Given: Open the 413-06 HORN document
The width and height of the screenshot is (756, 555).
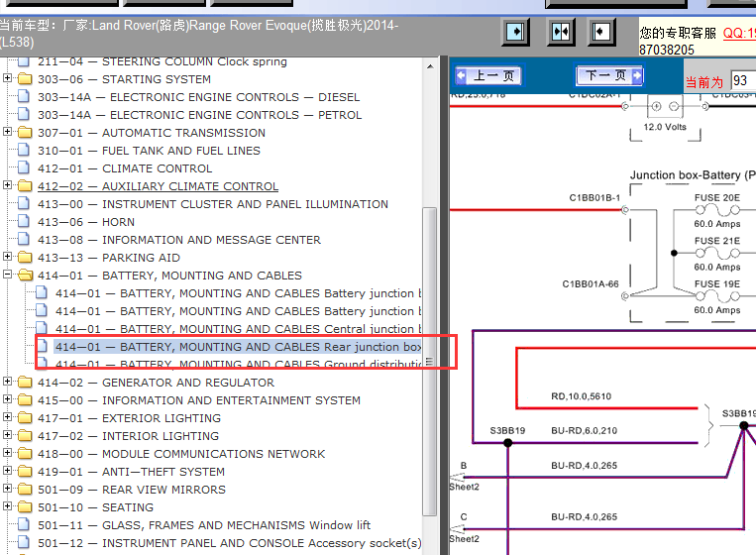Looking at the screenshot, I should (86, 222).
